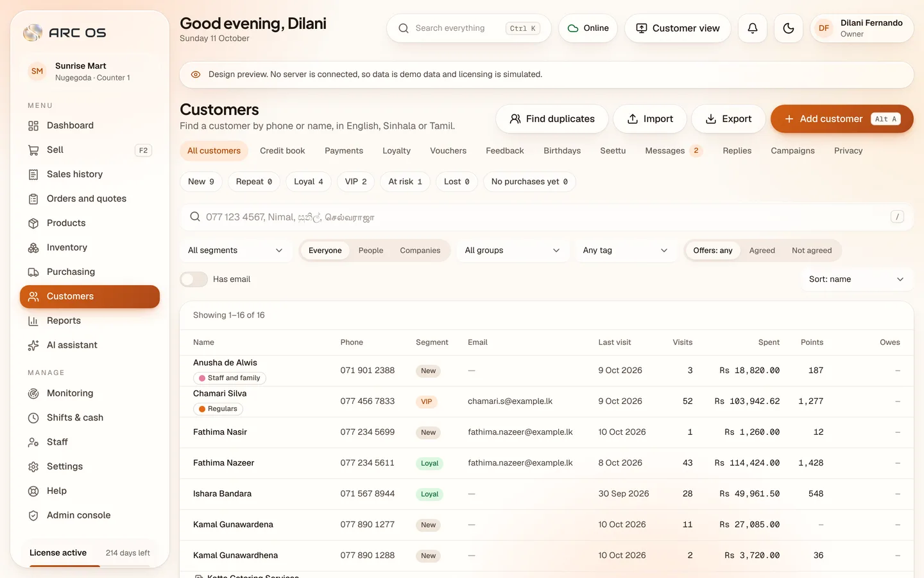Image resolution: width=924 pixels, height=578 pixels.
Task: Open Admin console shield icon
Action: coord(33,515)
